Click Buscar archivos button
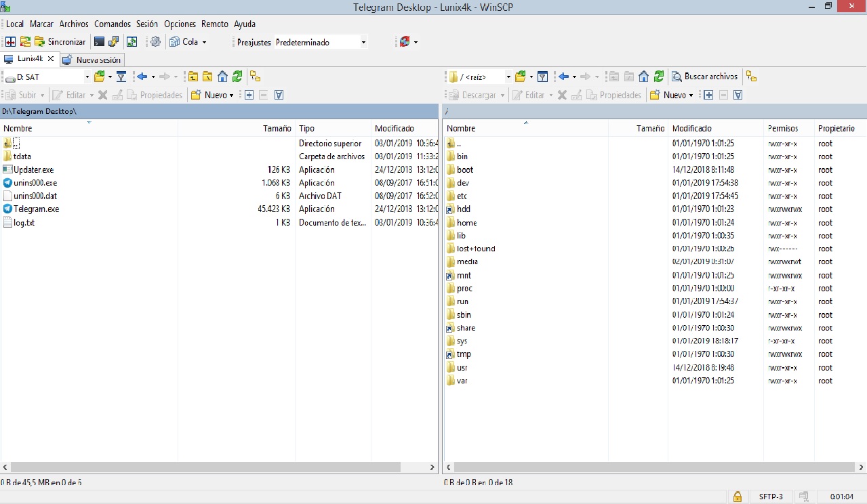Screen dimensions: 867x504 [x=705, y=77]
